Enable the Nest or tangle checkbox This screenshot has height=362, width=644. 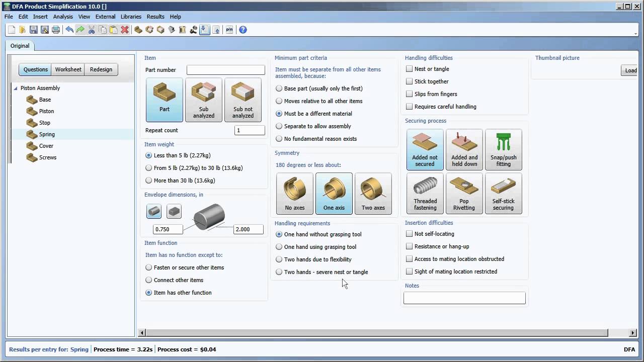tap(409, 69)
